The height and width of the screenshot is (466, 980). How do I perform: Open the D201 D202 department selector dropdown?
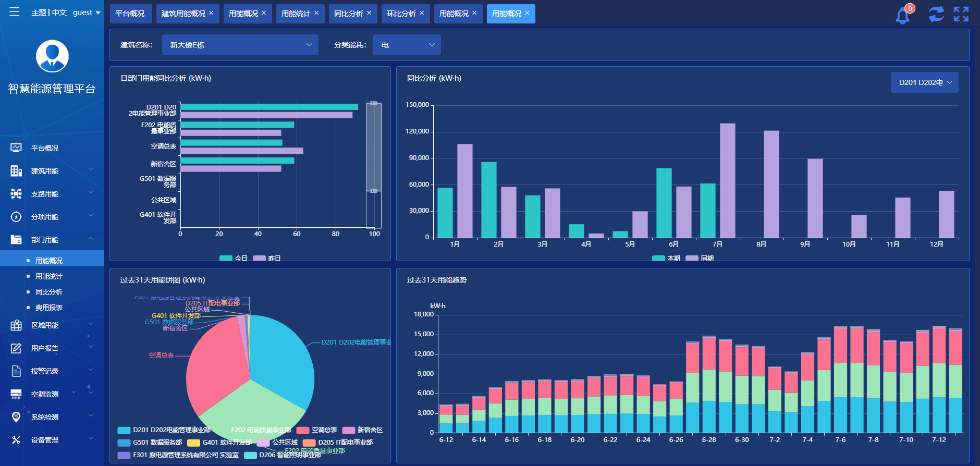click(x=924, y=82)
